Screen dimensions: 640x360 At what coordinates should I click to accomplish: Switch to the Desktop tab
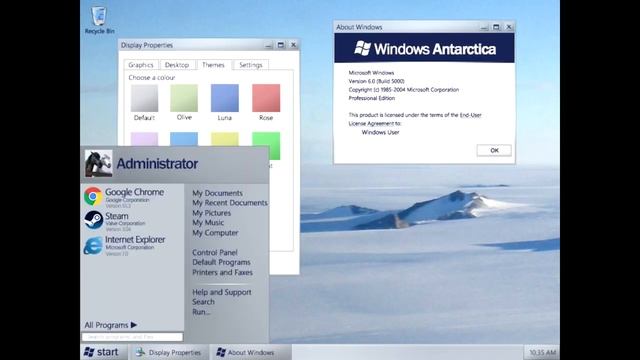pyautogui.click(x=177, y=65)
